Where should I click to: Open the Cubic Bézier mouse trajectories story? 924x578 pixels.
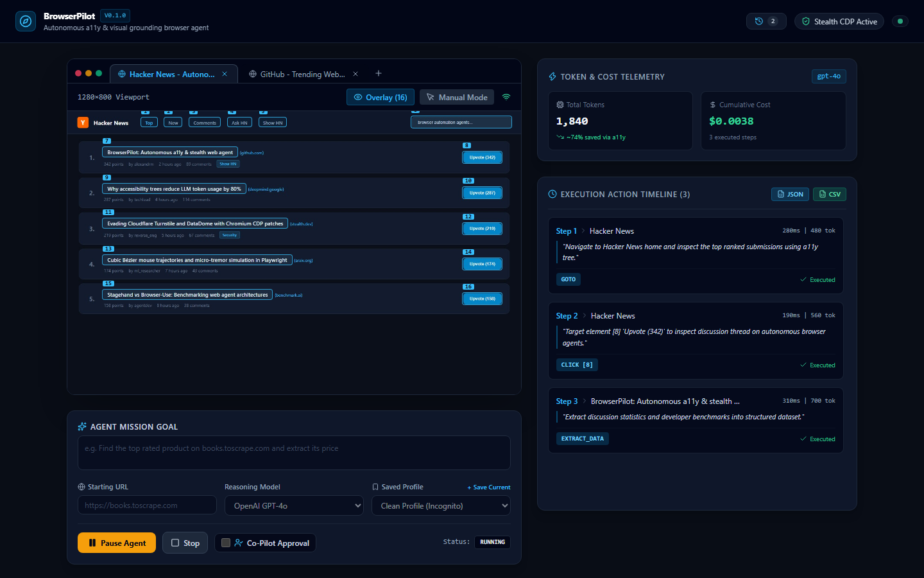197,260
